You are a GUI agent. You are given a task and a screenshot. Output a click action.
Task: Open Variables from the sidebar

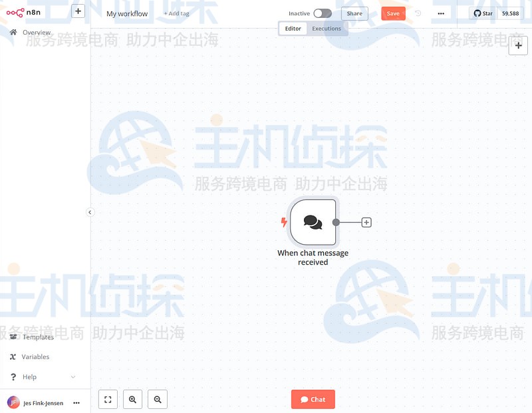click(35, 356)
